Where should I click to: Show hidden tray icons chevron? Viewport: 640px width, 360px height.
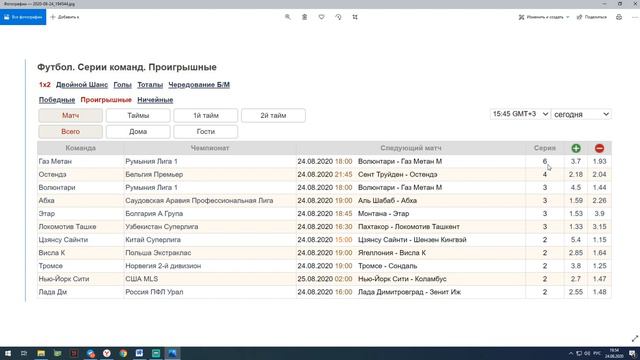571,353
